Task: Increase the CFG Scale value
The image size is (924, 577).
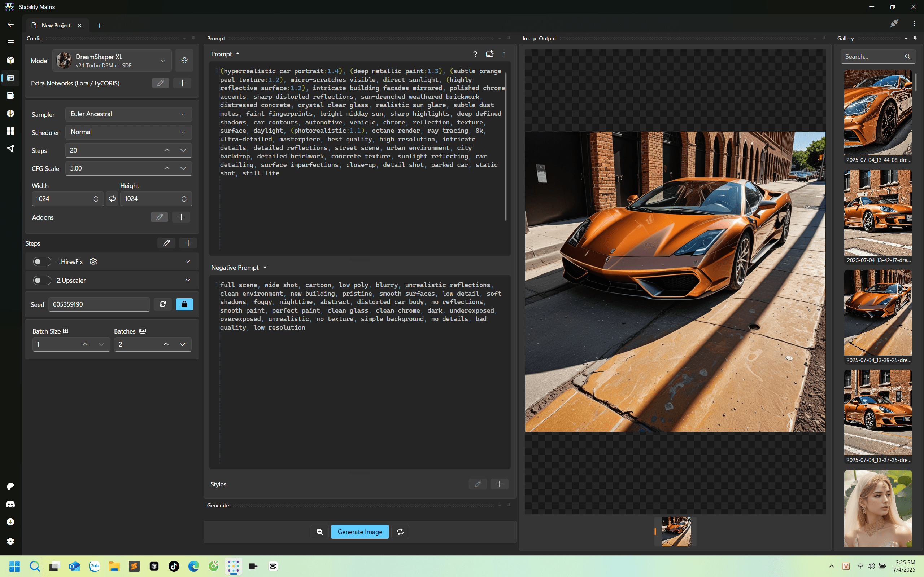Action: click(167, 168)
